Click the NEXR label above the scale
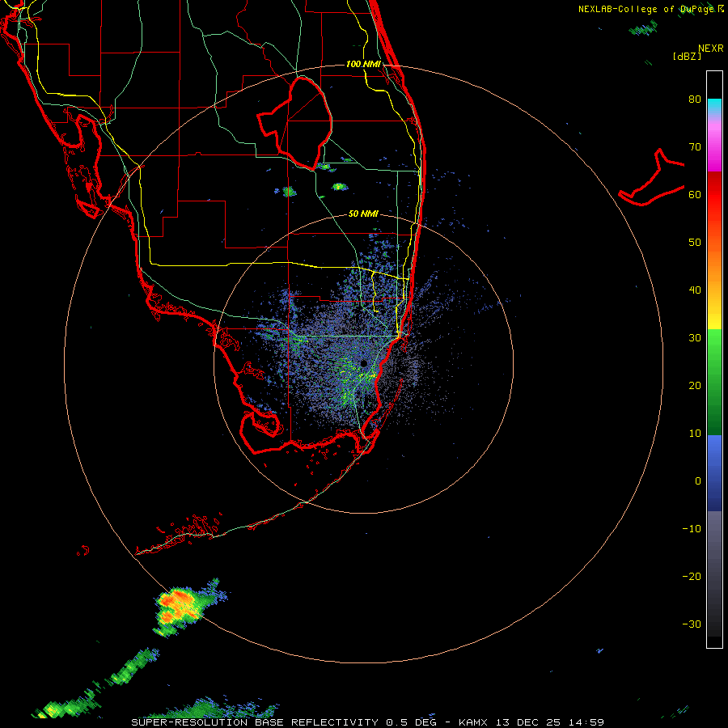Viewport: 728px width, 728px height. [x=711, y=49]
